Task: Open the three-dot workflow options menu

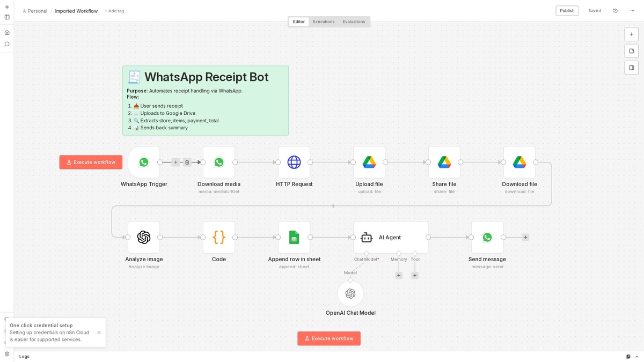Action: click(632, 11)
